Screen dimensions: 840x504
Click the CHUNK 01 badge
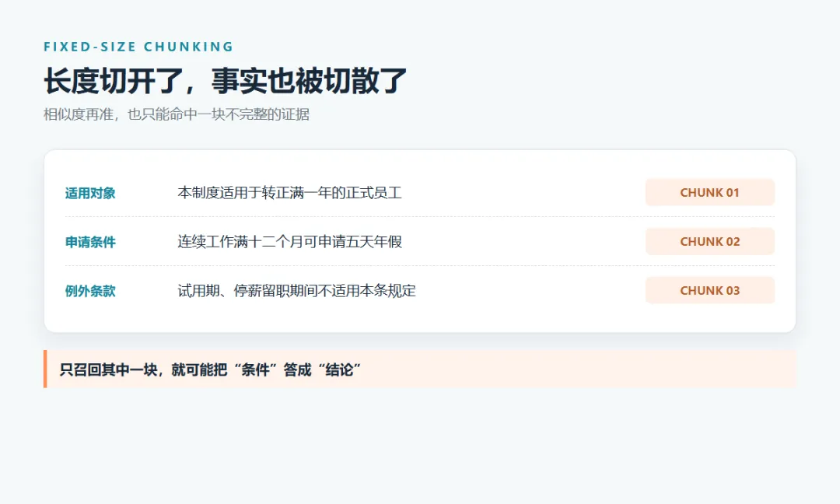click(x=710, y=192)
